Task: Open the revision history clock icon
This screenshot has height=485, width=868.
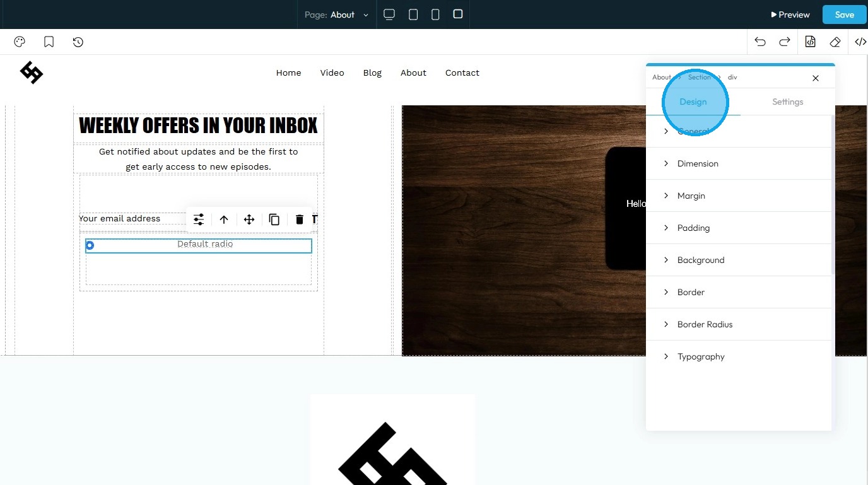Action: (78, 42)
